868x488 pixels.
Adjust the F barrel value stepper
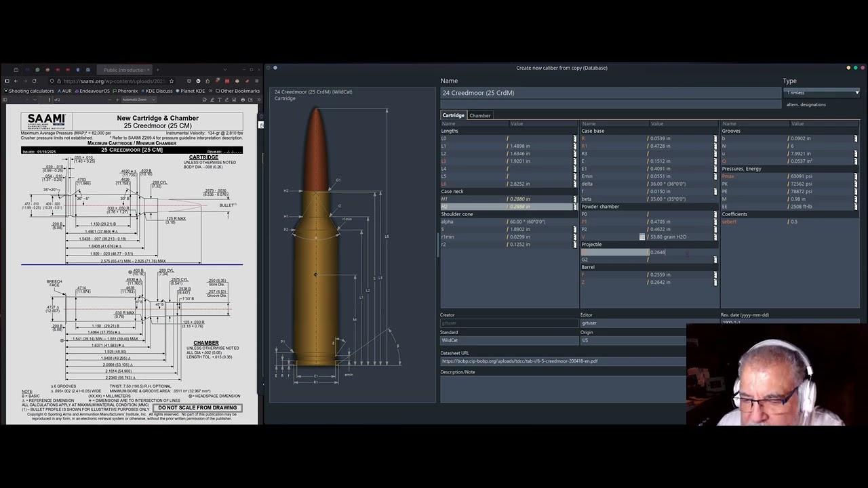click(715, 274)
